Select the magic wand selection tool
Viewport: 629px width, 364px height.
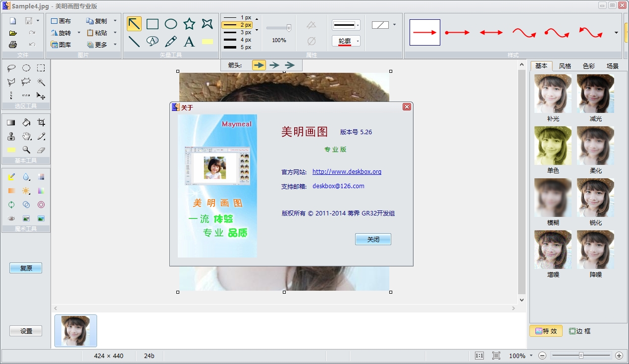[x=41, y=82]
